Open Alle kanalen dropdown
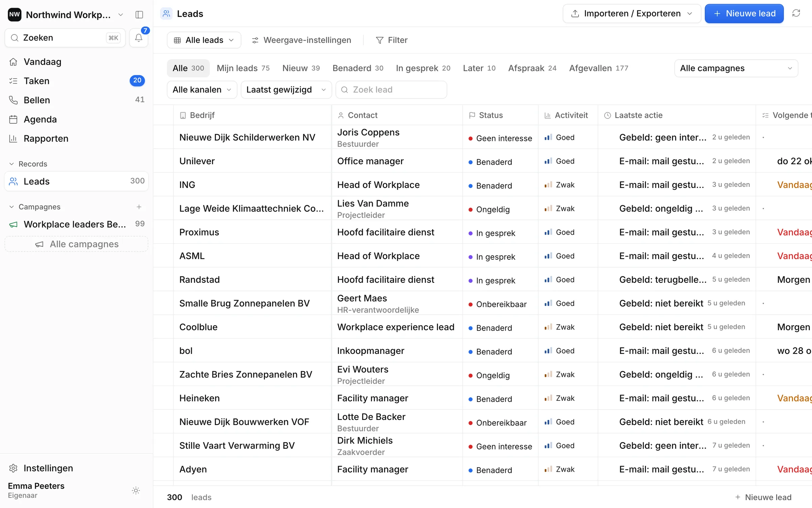This screenshot has width=812, height=508. [202, 90]
